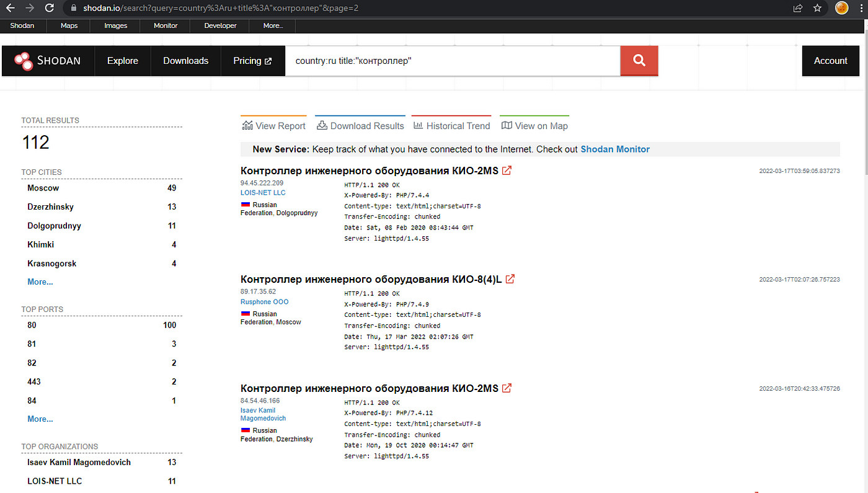Filter by port 84

(x=32, y=401)
